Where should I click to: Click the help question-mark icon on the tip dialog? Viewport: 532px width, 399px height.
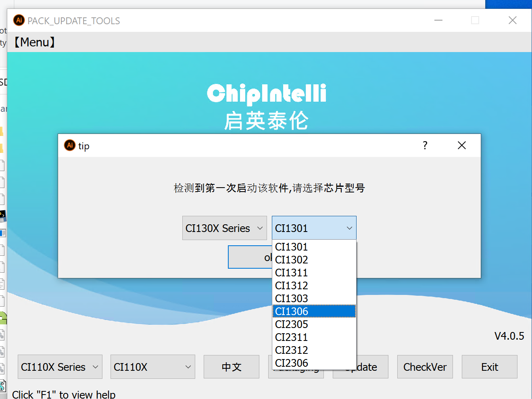coord(425,145)
